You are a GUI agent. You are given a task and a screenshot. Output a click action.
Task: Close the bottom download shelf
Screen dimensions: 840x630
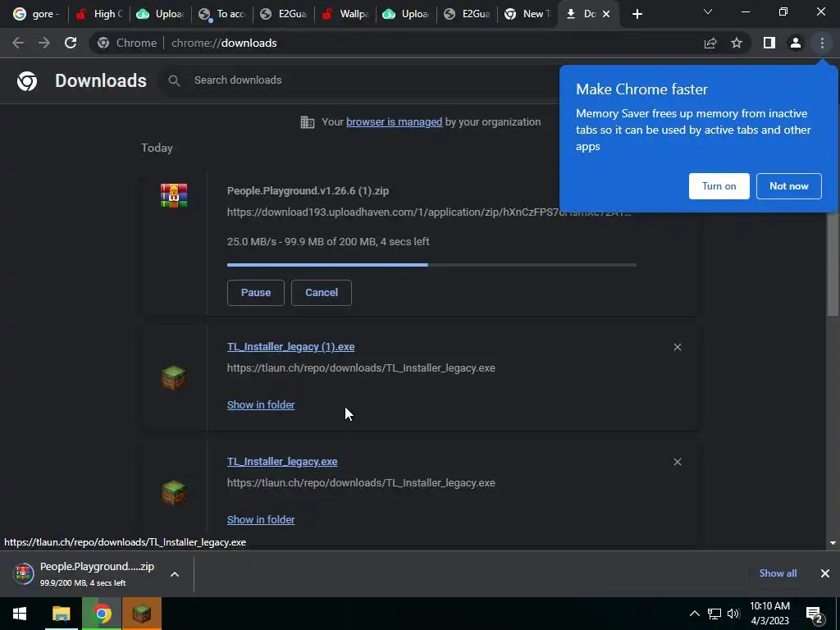(825, 573)
